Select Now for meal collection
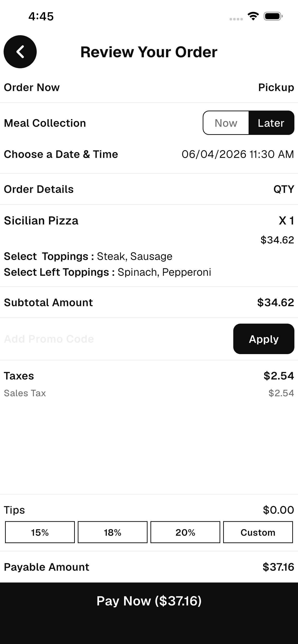 pyautogui.click(x=226, y=123)
